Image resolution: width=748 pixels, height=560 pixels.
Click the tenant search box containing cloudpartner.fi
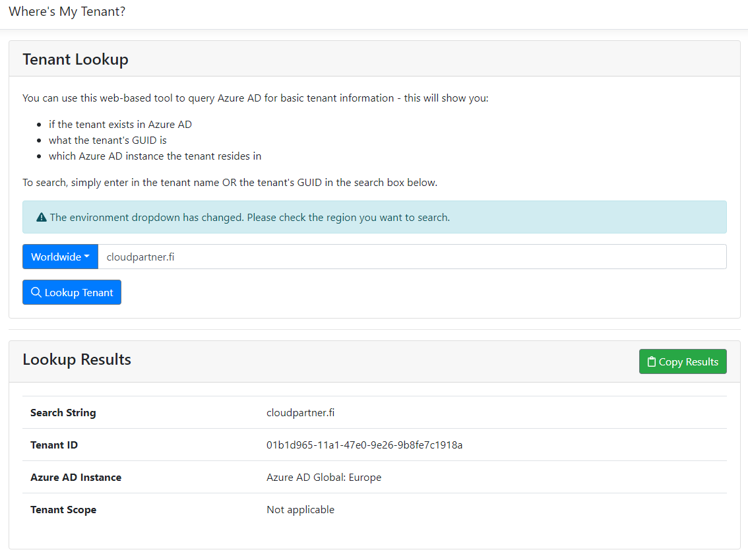[x=412, y=257]
